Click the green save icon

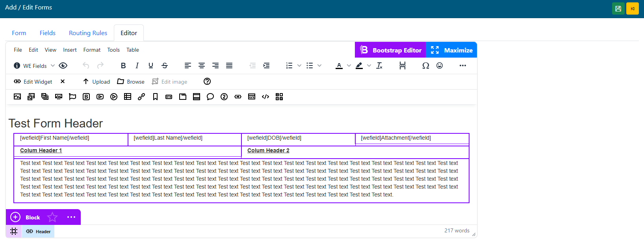618,9
